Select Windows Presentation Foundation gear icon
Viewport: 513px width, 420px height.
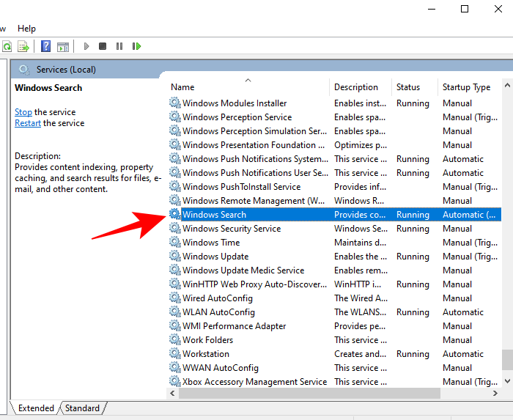(x=174, y=144)
